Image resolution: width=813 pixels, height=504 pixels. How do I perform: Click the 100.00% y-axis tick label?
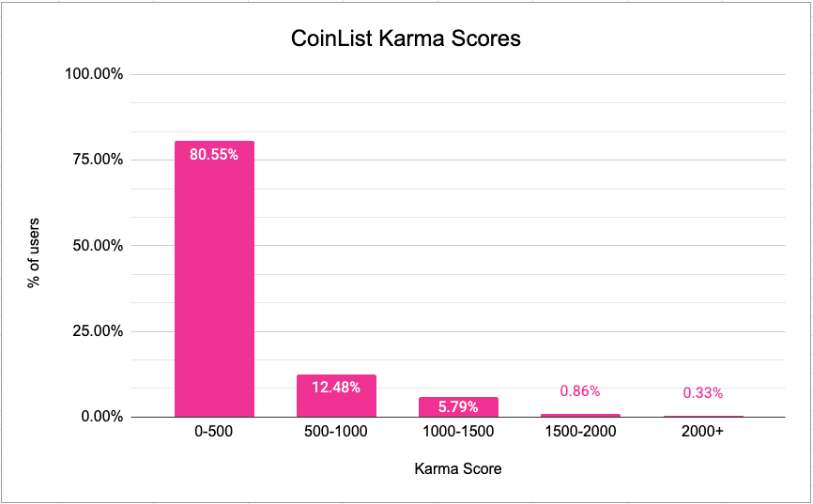pyautogui.click(x=92, y=74)
